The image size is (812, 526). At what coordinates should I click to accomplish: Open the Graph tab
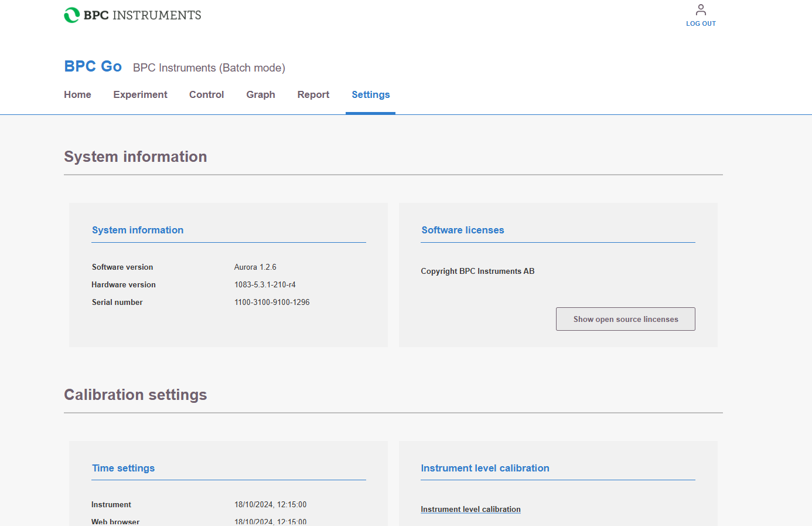point(261,94)
